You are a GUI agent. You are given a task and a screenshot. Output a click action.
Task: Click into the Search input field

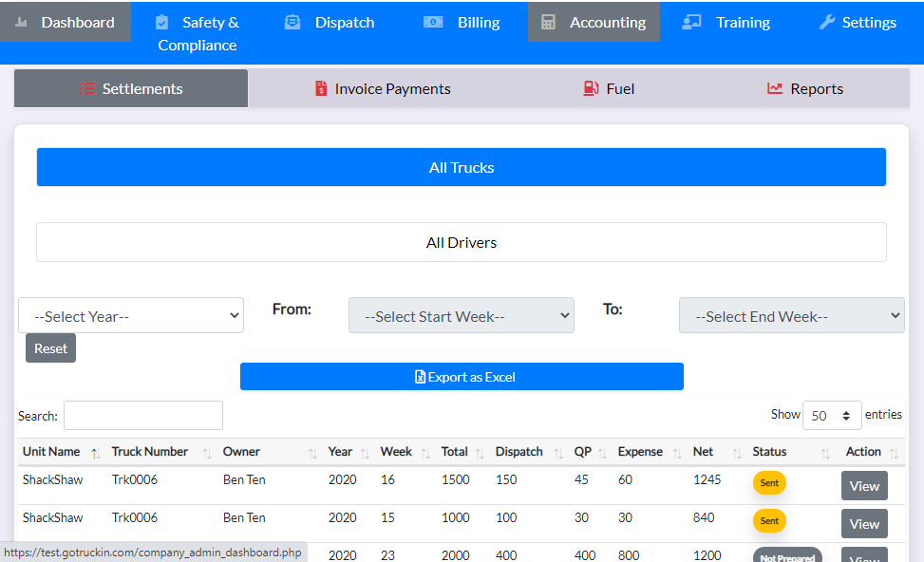143,416
